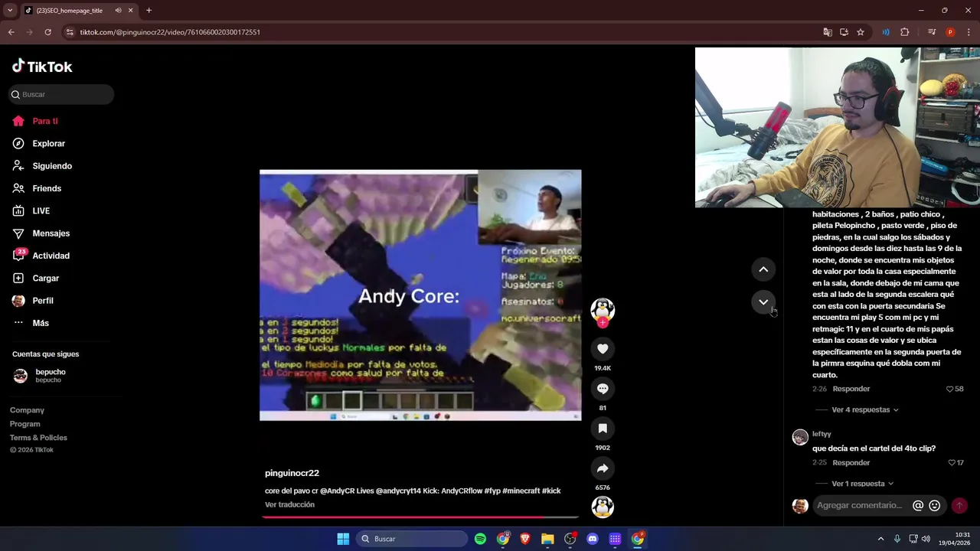Like the comment with 58 likes

click(950, 389)
